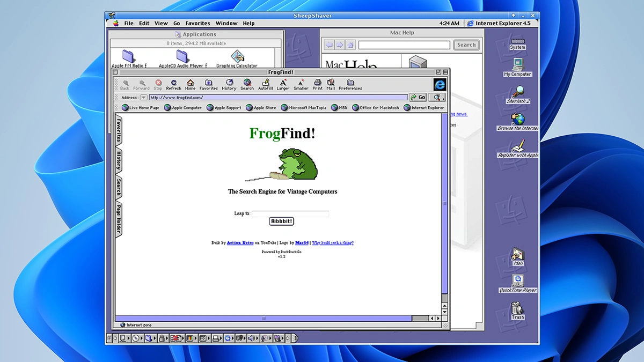Make text Smaller in the toolbar
Screen dimensions: 644x362
[x=301, y=84]
